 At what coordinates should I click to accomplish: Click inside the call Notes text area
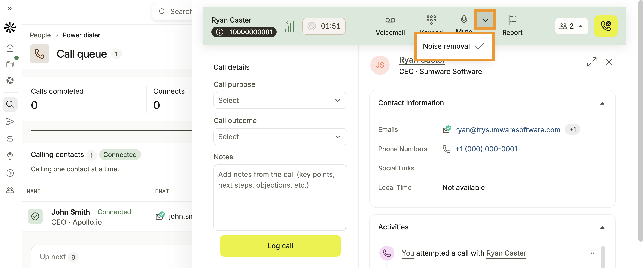(x=280, y=198)
